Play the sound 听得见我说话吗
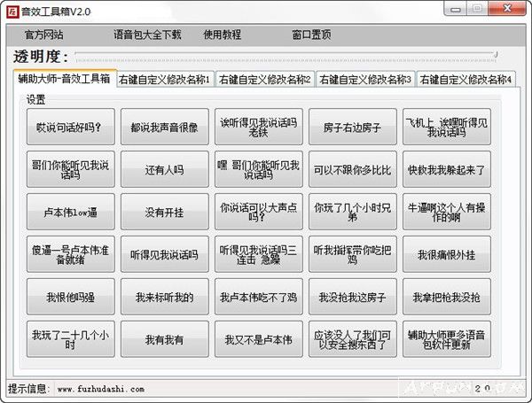Image resolution: width=532 pixels, height=403 pixels. 165,254
